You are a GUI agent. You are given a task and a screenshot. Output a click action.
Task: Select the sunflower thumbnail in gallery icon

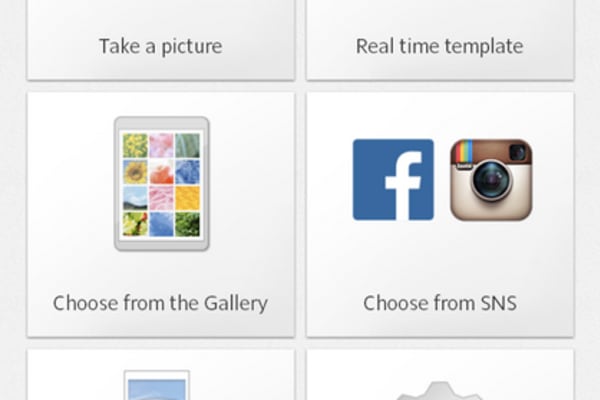point(135,172)
